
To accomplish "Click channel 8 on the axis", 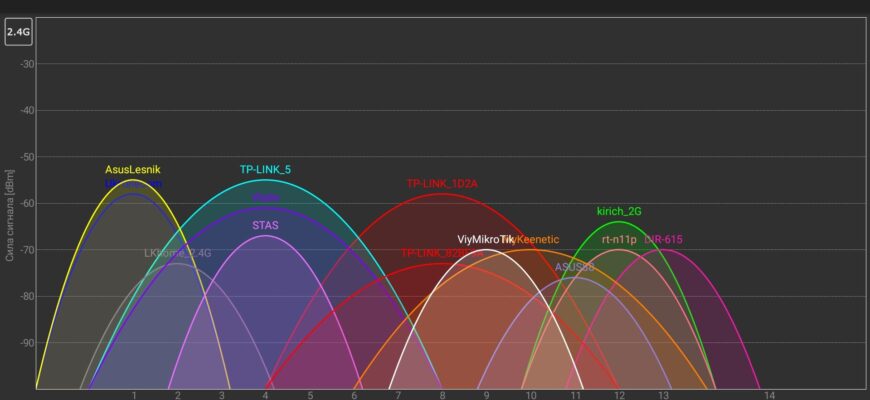I will pyautogui.click(x=442, y=395).
